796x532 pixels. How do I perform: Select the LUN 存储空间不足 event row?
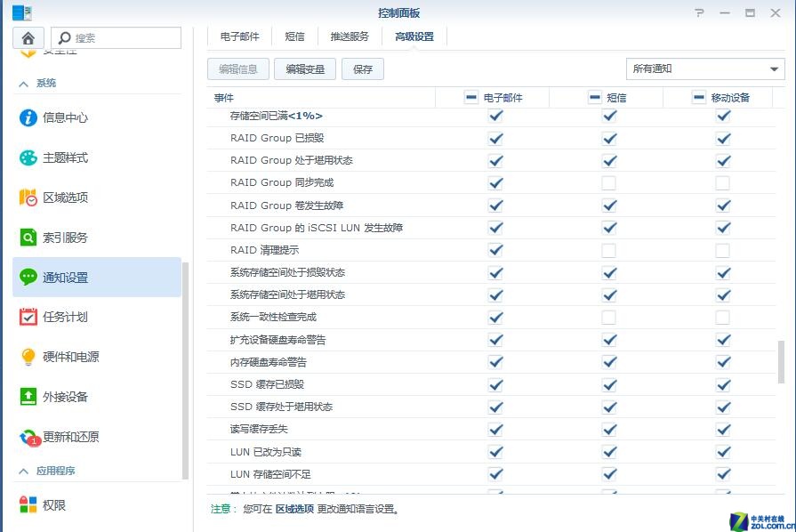[492, 474]
